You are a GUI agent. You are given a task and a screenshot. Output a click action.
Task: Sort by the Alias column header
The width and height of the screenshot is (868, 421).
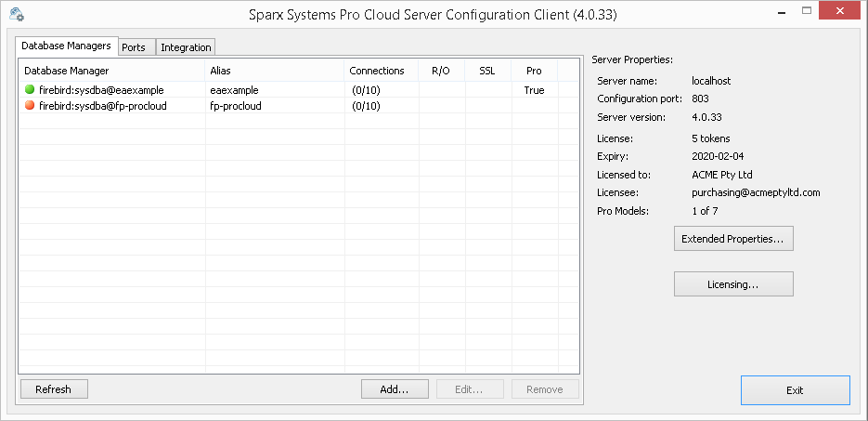point(275,71)
